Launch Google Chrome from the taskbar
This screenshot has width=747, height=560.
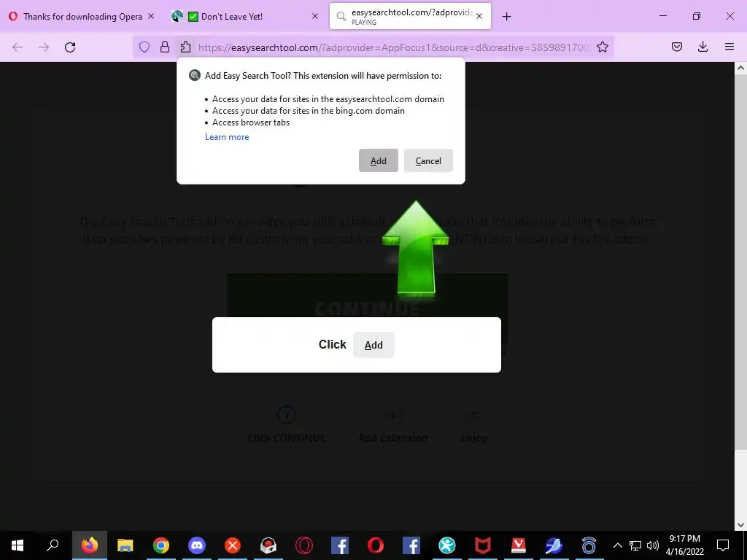click(x=161, y=545)
